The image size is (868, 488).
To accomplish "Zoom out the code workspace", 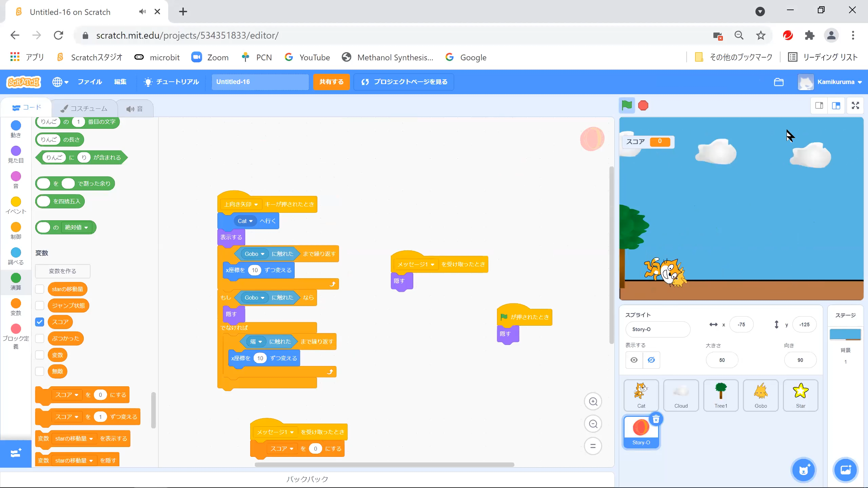I will pos(593,424).
